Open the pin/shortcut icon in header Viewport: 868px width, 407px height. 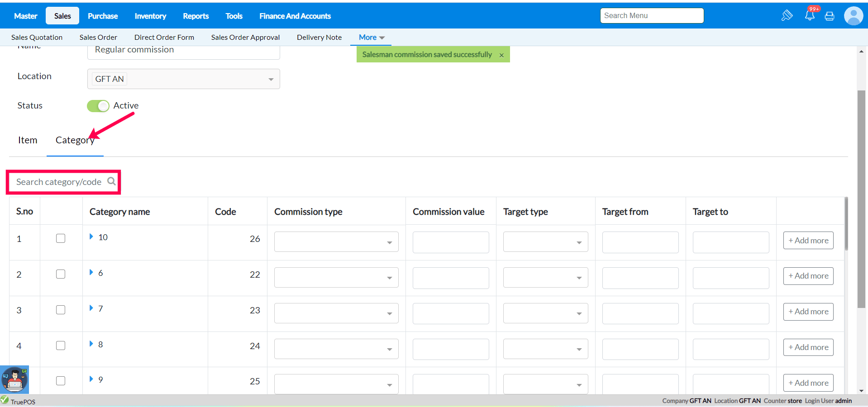tap(787, 16)
